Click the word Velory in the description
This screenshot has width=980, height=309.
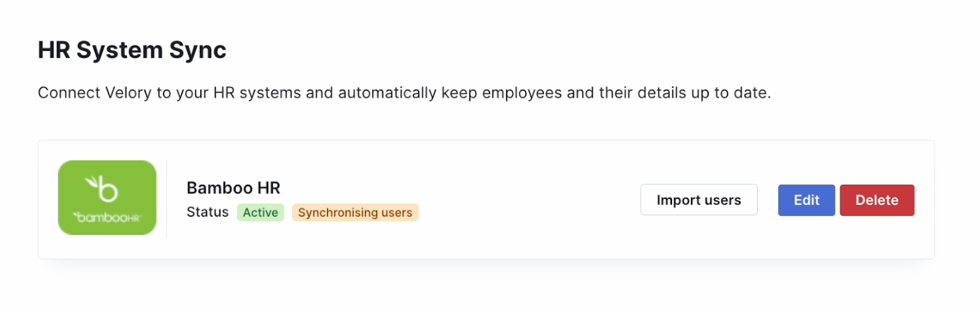128,93
